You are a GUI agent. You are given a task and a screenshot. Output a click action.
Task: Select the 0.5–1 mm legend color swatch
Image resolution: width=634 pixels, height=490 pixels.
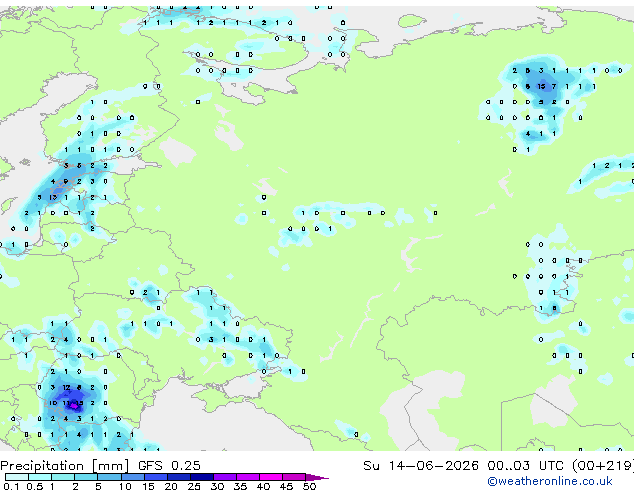click(x=40, y=477)
